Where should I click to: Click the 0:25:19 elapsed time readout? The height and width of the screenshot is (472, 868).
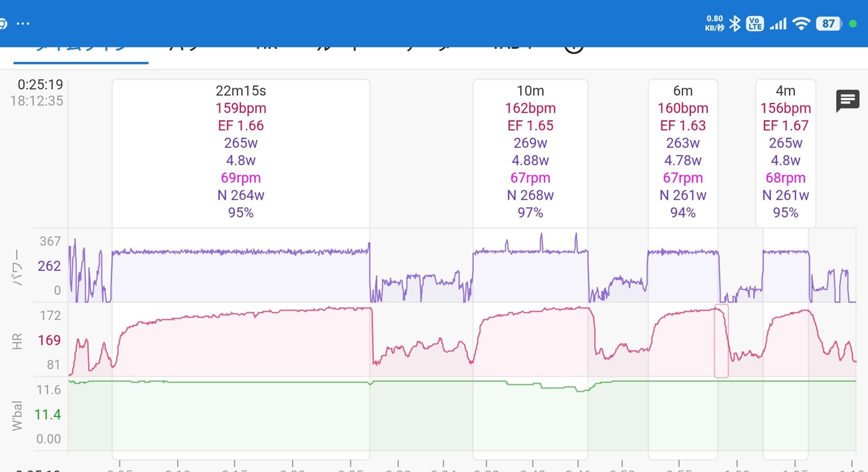tap(40, 85)
